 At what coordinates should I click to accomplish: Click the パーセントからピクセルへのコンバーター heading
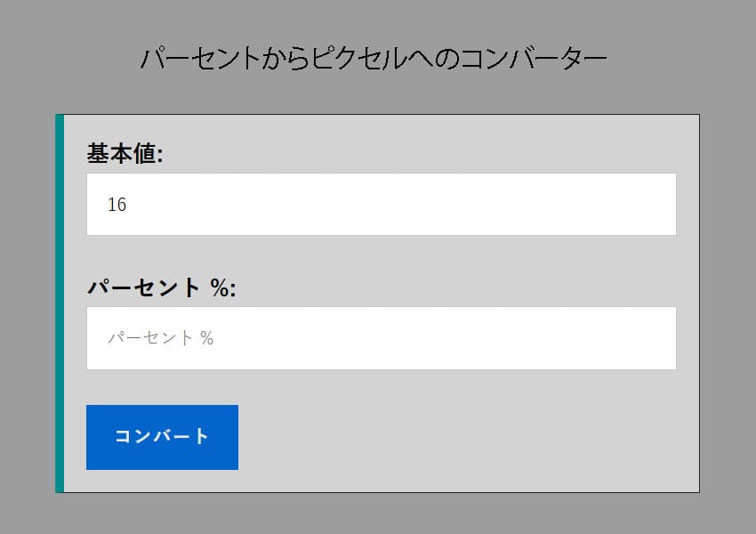click(x=374, y=59)
